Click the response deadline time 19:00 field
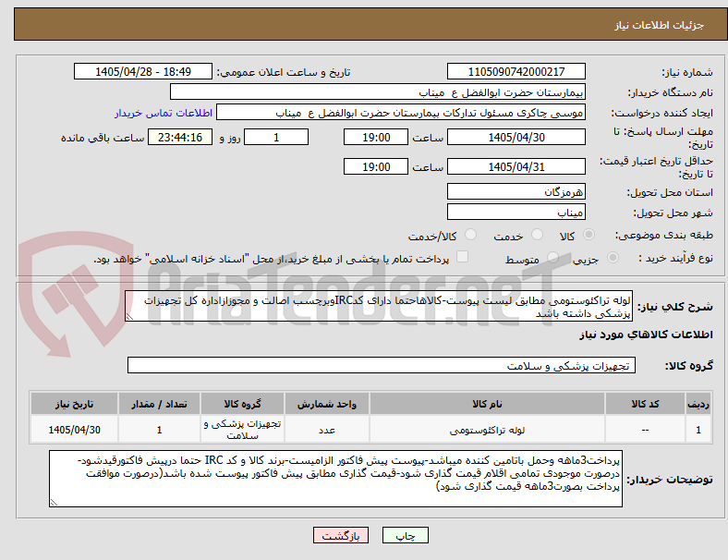This screenshot has width=728, height=560. point(376,137)
